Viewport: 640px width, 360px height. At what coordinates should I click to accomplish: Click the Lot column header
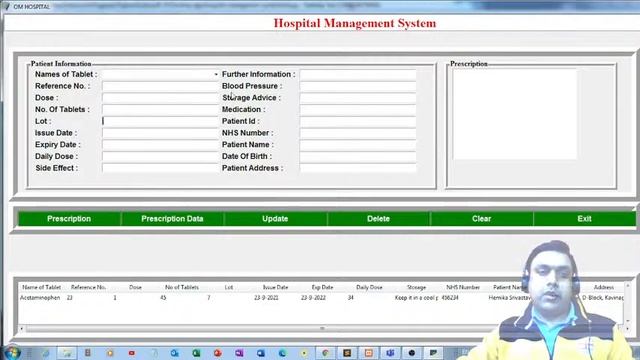229,287
